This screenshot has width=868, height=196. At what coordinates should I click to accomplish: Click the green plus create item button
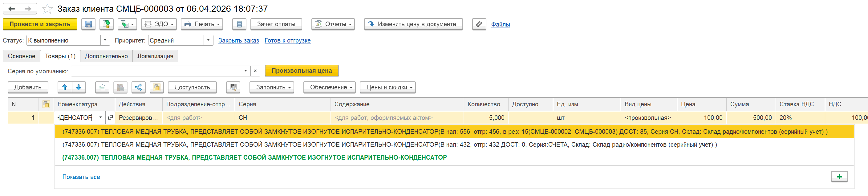coord(839,177)
